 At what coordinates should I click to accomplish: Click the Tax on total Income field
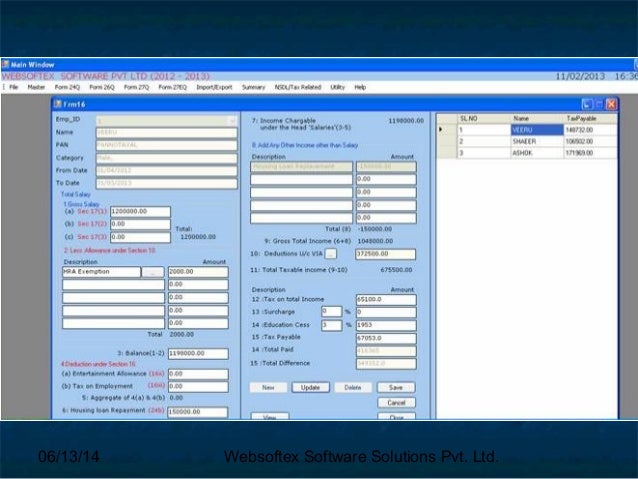[x=386, y=300]
